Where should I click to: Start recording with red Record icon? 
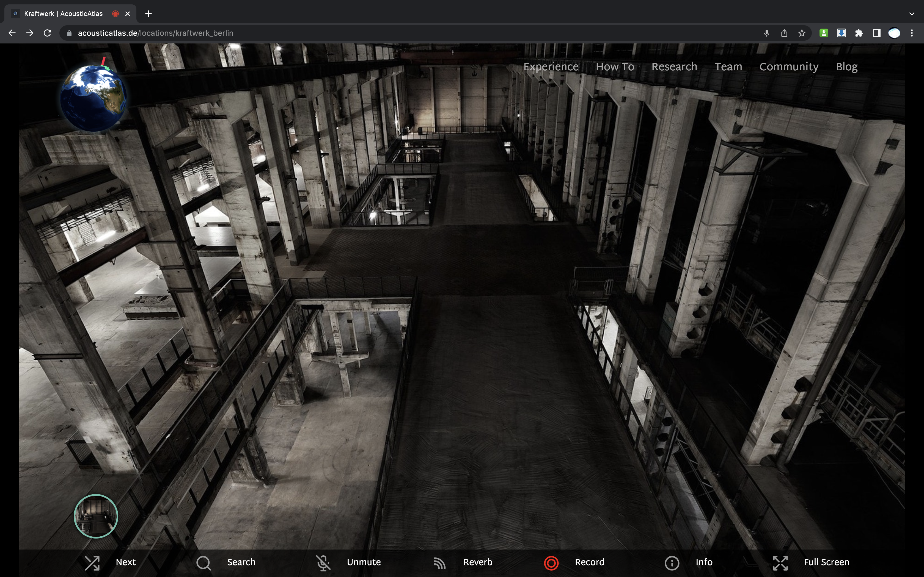[551, 562]
